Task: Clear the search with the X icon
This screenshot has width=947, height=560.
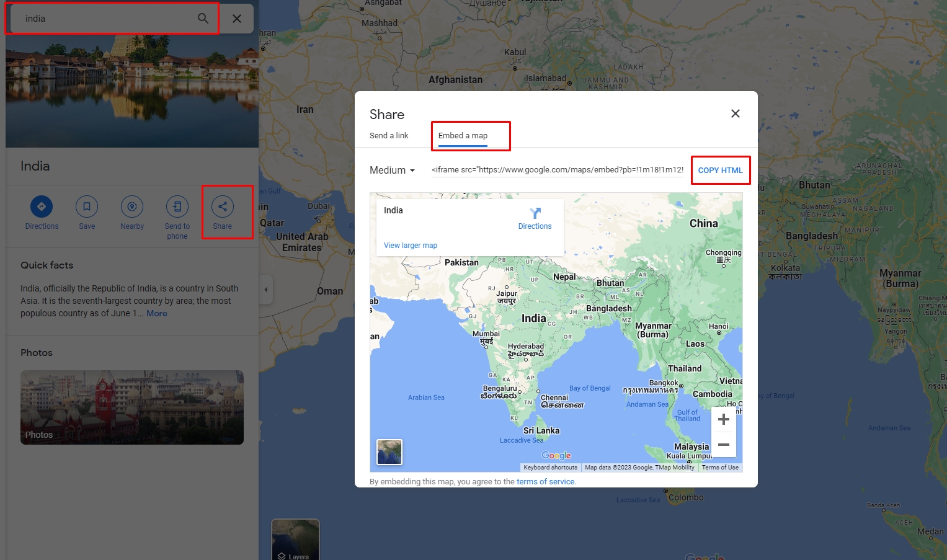Action: tap(237, 18)
